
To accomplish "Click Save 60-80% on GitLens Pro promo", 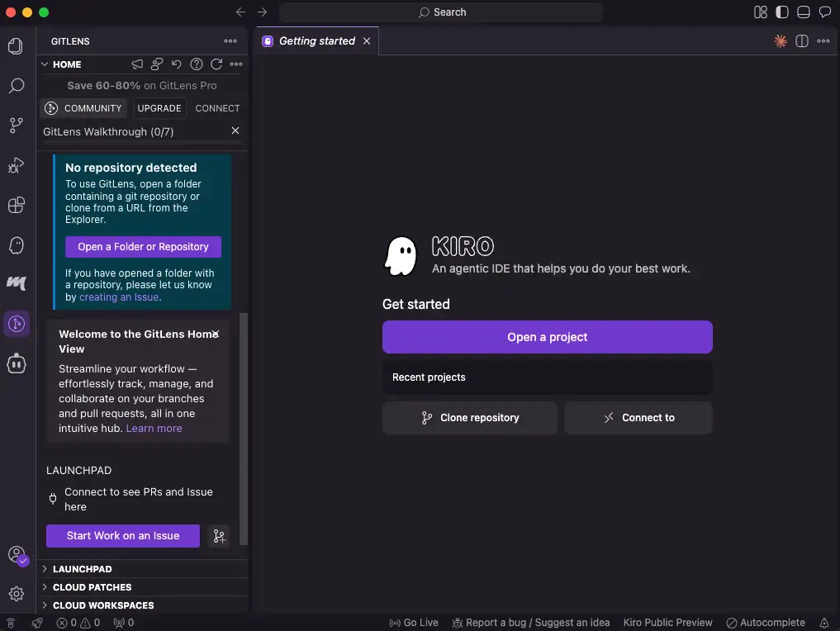I will [142, 86].
